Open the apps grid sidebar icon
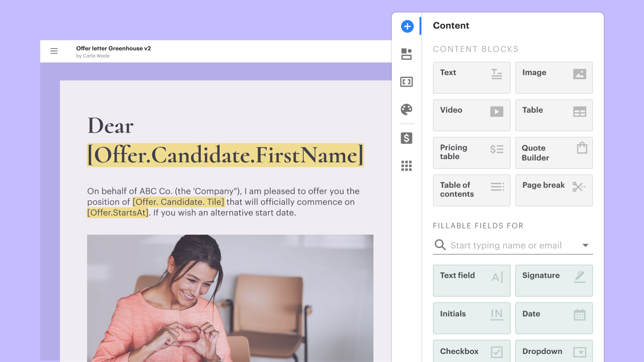The image size is (644, 362). click(x=407, y=166)
